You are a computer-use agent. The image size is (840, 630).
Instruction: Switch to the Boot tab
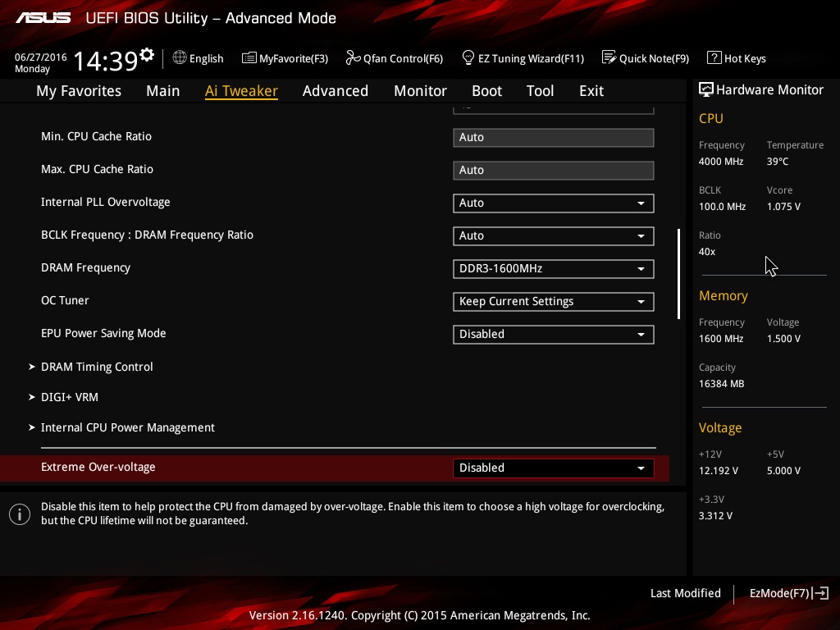coord(487,91)
